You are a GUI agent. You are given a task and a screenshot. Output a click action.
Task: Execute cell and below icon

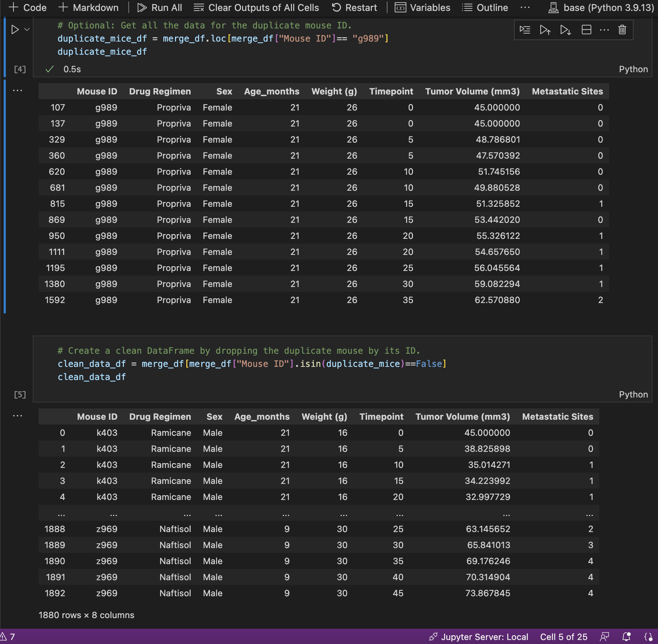click(x=566, y=30)
